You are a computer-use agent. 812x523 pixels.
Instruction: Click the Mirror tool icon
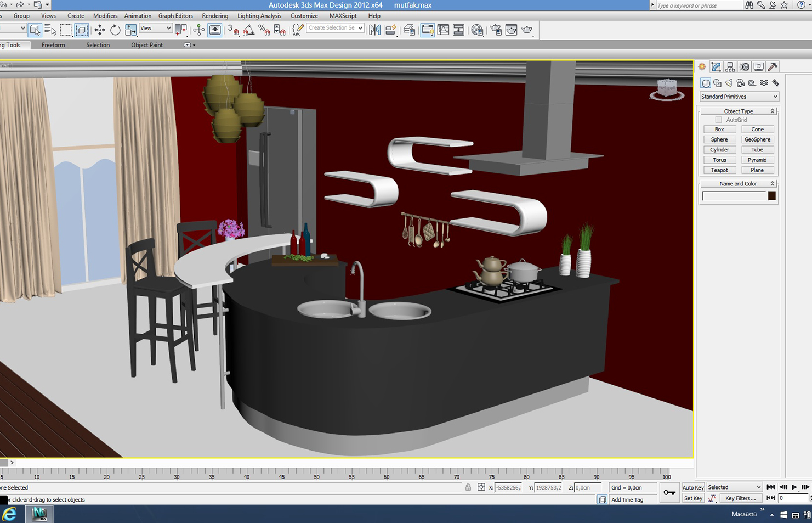374,30
